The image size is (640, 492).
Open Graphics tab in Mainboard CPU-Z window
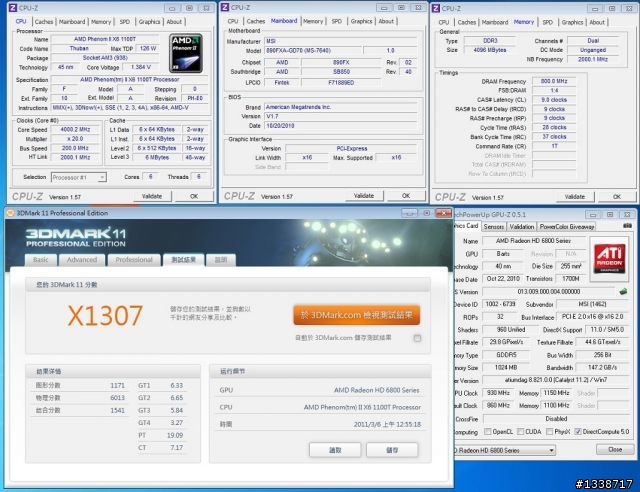[x=362, y=21]
